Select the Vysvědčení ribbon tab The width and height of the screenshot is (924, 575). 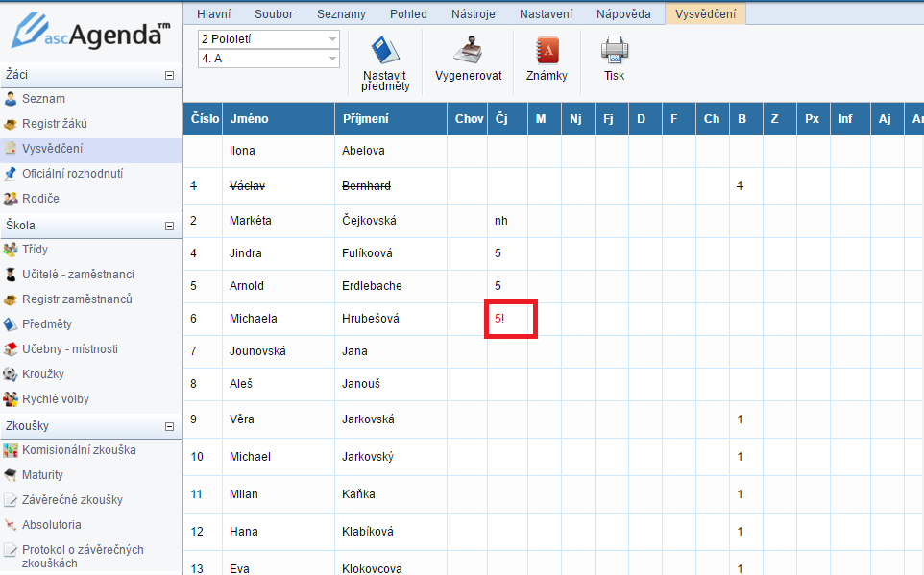click(705, 14)
